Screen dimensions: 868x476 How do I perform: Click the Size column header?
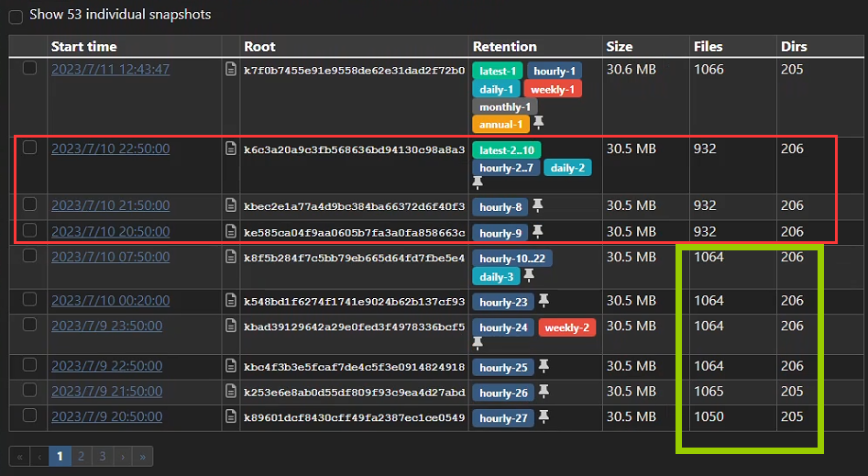(x=619, y=46)
